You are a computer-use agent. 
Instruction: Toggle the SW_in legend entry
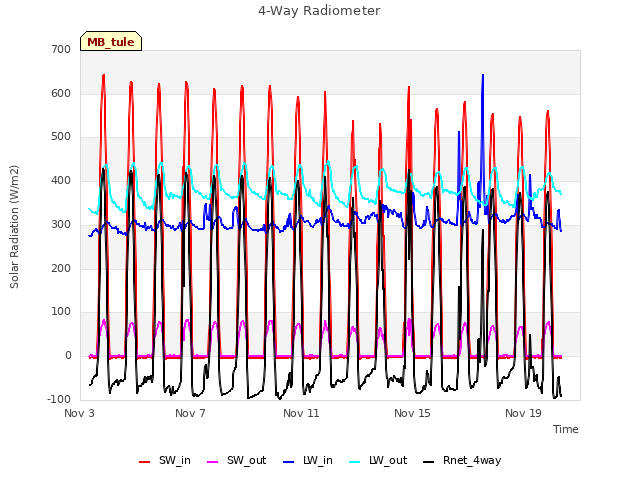coord(165,461)
